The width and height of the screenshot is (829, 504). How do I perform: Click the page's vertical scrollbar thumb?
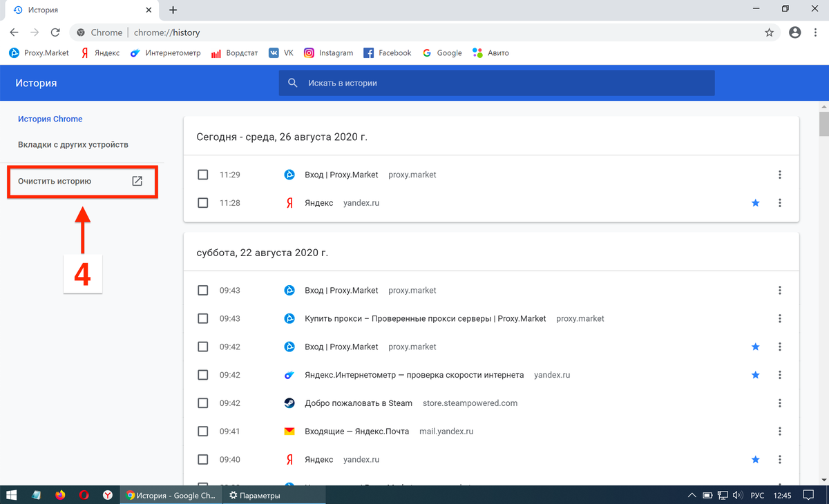point(823,125)
